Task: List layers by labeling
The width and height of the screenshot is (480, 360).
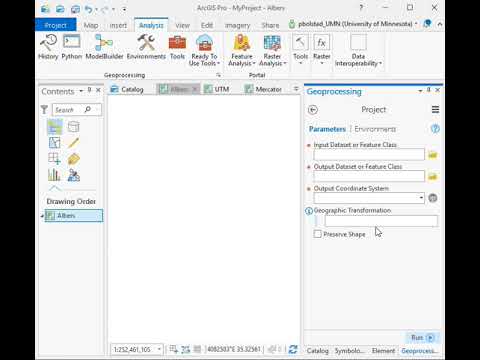Action: pyautogui.click(x=74, y=159)
